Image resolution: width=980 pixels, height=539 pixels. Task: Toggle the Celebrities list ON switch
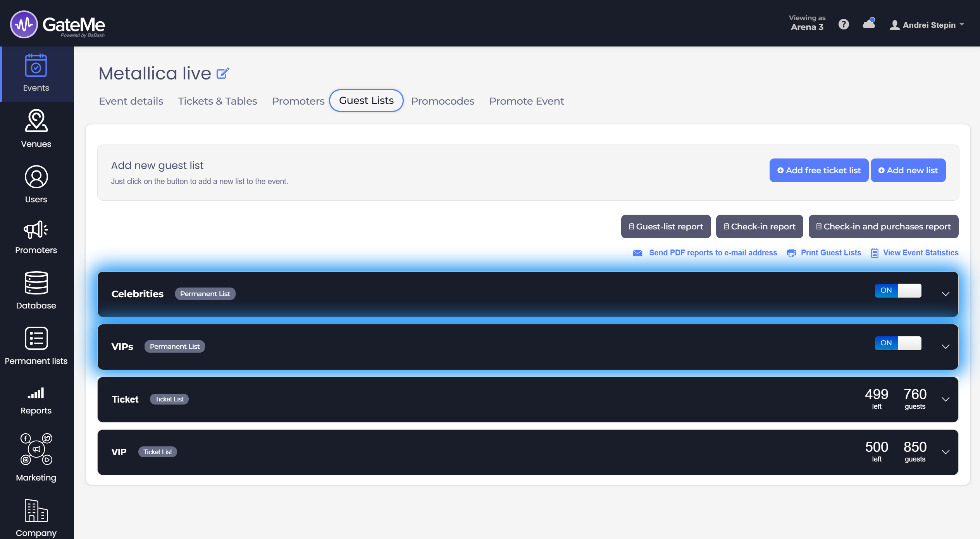(898, 291)
